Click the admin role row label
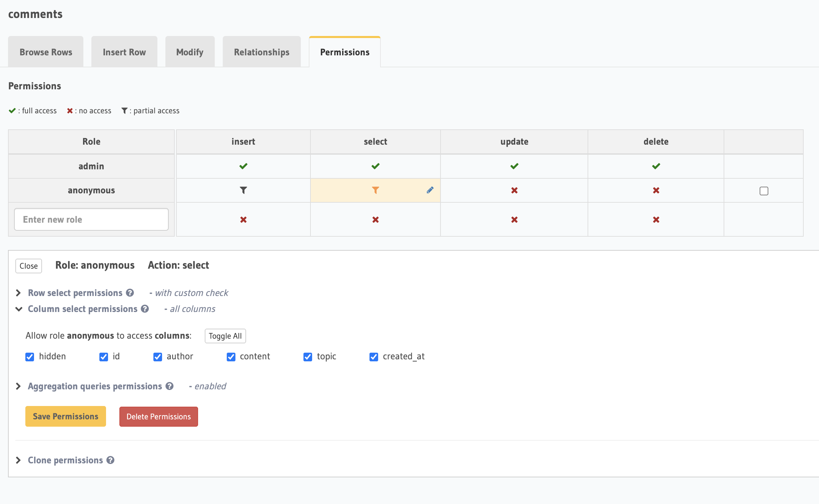Viewport: 819px width, 504px height. (91, 166)
